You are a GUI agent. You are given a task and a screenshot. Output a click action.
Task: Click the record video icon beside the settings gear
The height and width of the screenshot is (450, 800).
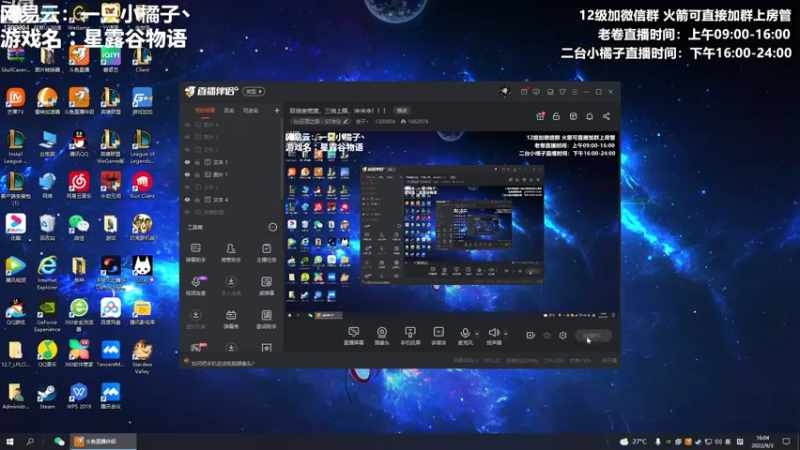[531, 335]
